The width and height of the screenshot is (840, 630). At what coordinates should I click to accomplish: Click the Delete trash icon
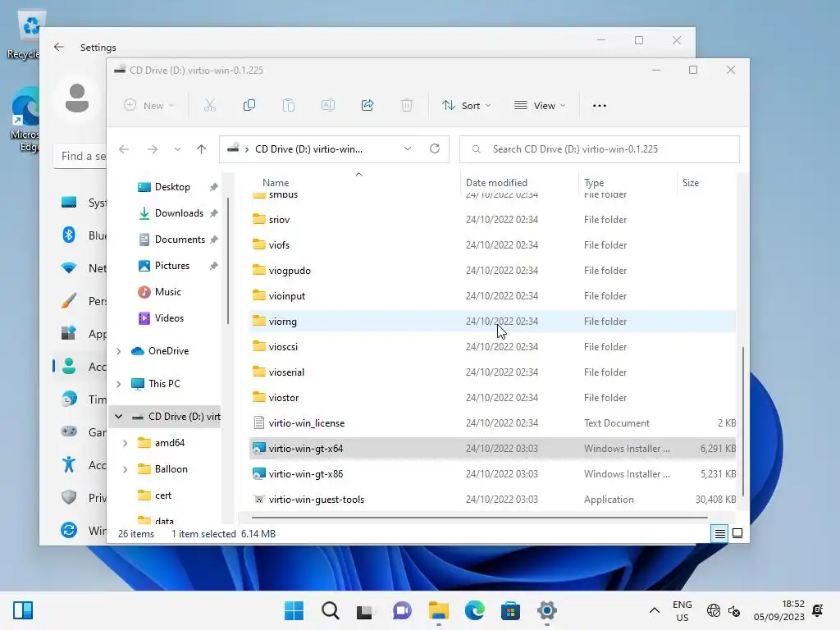(407, 106)
